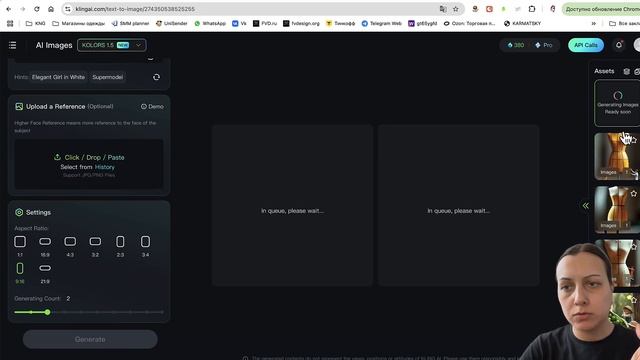Click the Chrome update available pill
This screenshot has height=360, width=640.
click(x=601, y=9)
